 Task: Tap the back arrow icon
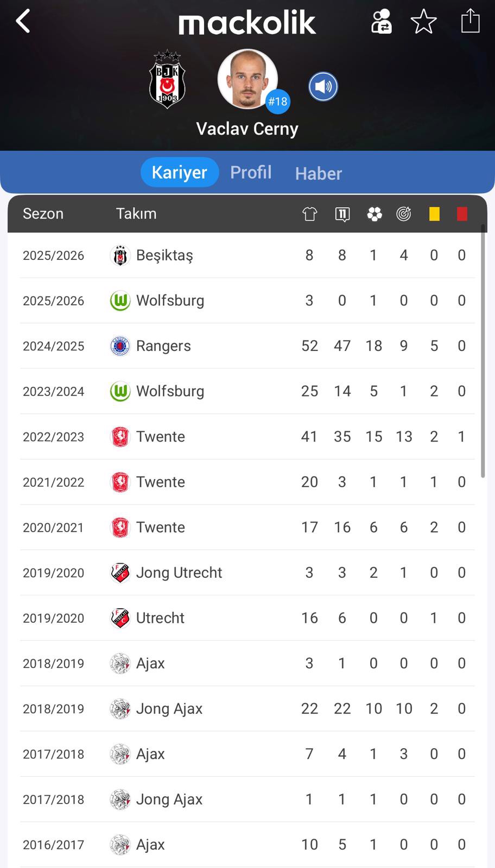23,22
